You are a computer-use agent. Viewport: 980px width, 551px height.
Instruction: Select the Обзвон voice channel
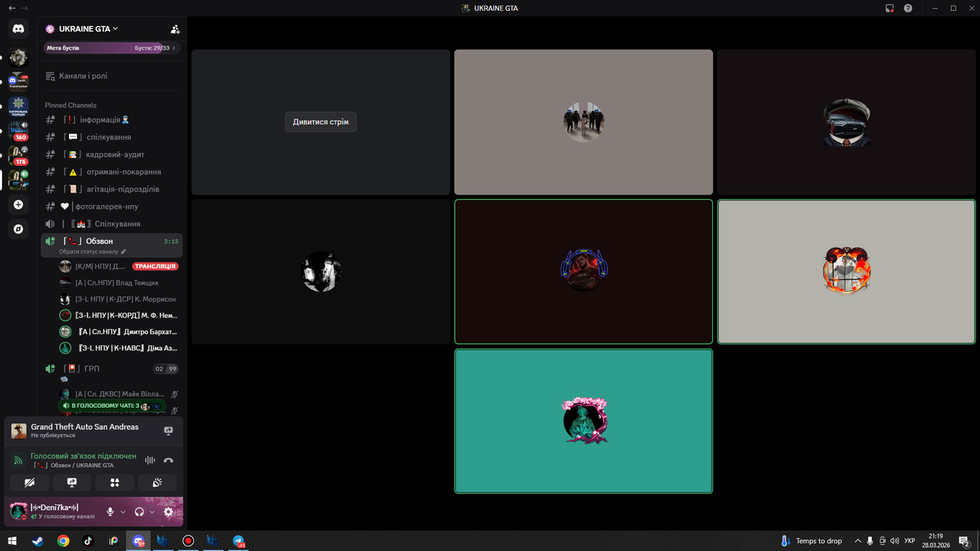111,241
